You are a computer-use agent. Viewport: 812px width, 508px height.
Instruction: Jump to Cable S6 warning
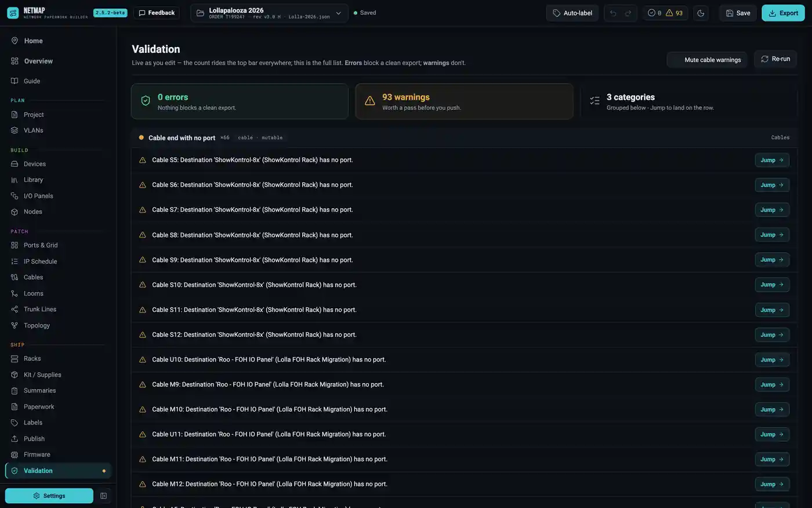pos(772,185)
